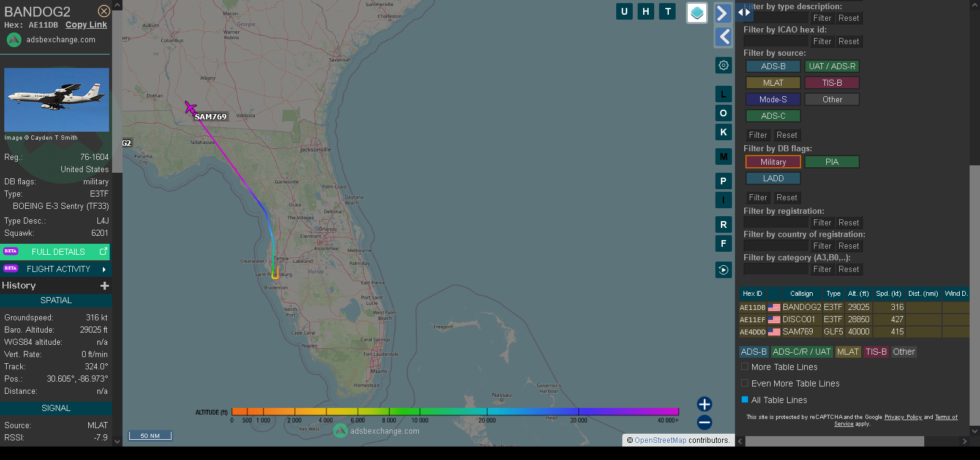
Task: Open the history replay button
Action: (723, 270)
